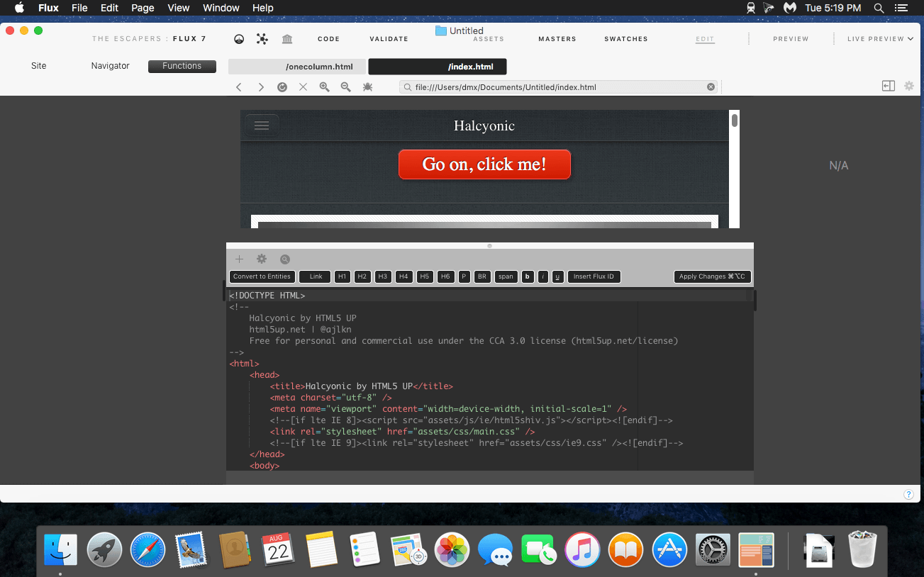Open the Page menu

[143, 8]
